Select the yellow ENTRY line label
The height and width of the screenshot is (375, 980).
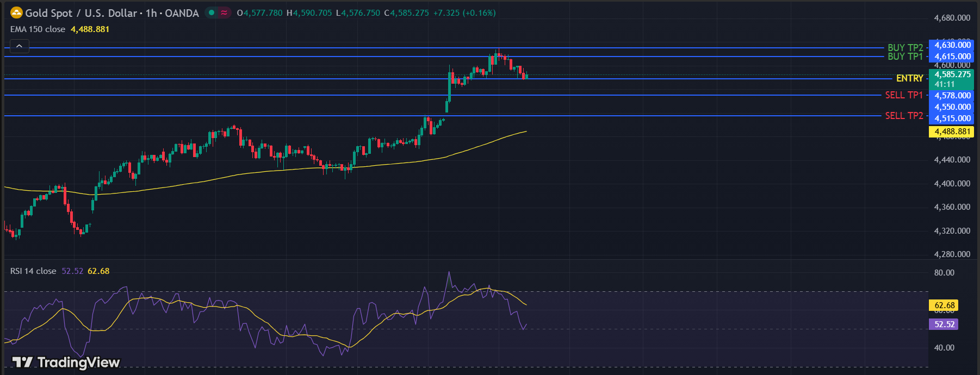click(909, 78)
